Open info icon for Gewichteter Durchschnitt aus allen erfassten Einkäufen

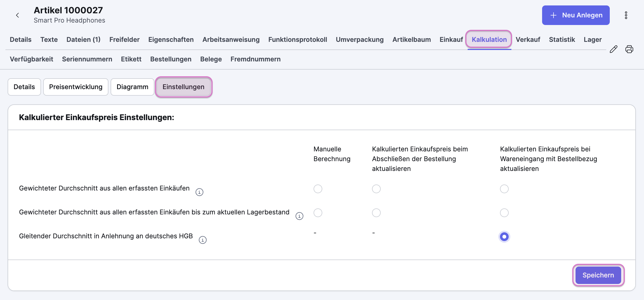pos(199,192)
